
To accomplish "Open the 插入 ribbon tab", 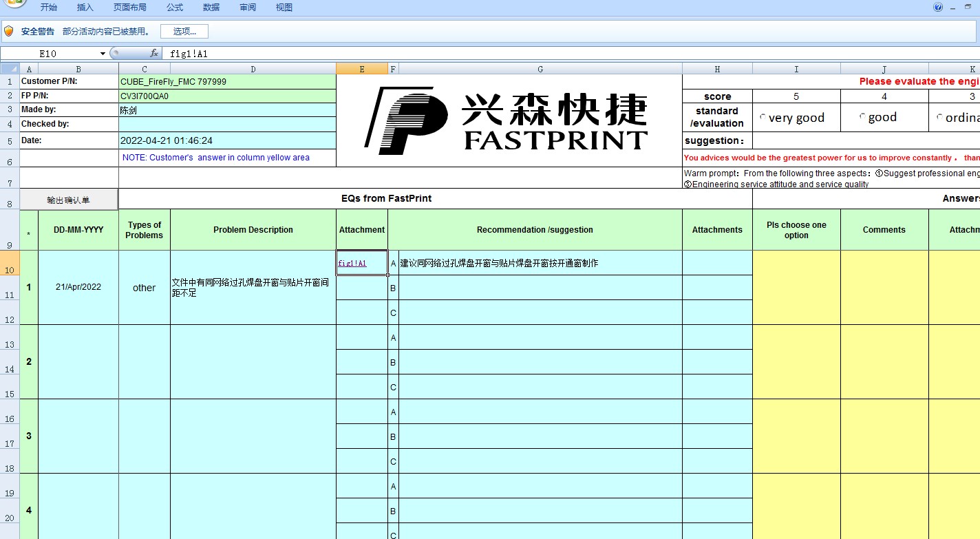I will pyautogui.click(x=85, y=8).
